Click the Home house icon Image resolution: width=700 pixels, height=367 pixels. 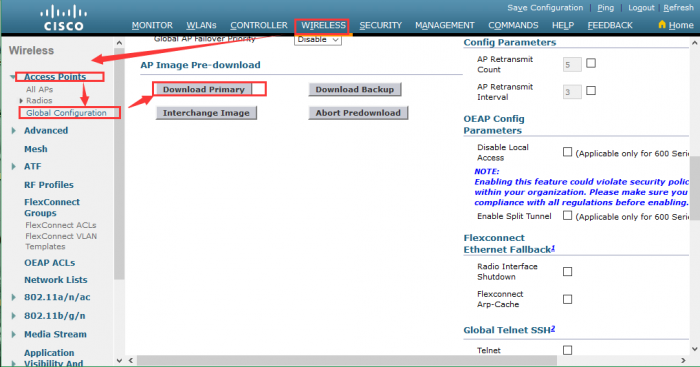(662, 25)
